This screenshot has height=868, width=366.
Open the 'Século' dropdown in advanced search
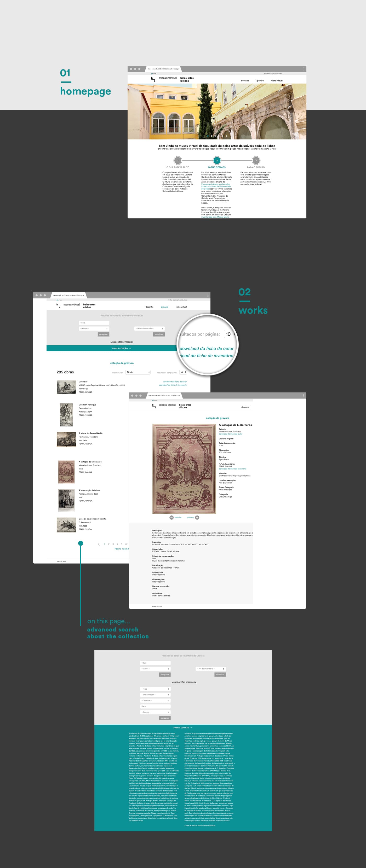point(155,712)
